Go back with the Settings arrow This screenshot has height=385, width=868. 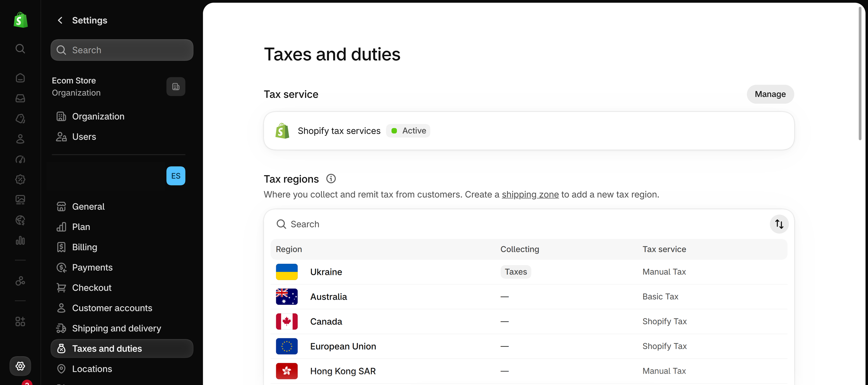[60, 20]
